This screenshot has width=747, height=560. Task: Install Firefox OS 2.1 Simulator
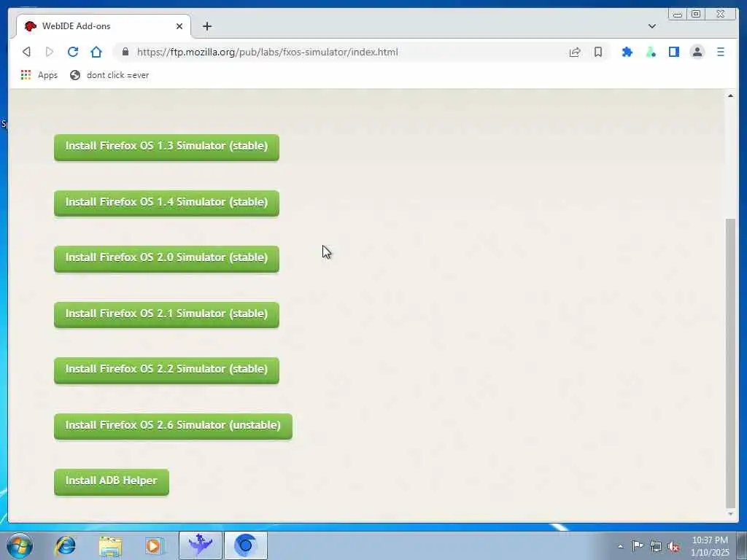[x=166, y=314]
